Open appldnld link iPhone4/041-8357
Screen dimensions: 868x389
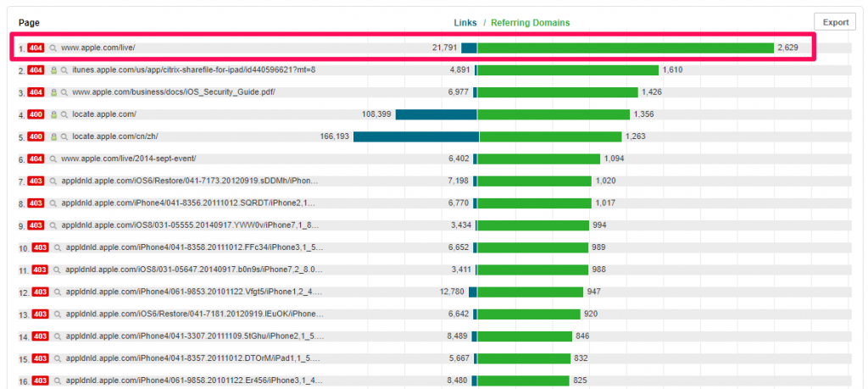[192, 358]
